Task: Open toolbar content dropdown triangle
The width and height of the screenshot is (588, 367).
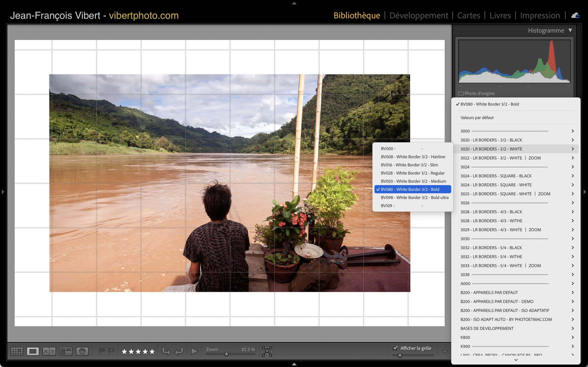Action: pos(445,351)
